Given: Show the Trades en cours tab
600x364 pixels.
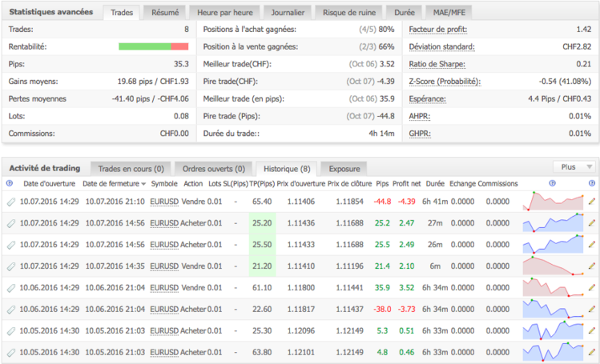Looking at the screenshot, I should (131, 168).
